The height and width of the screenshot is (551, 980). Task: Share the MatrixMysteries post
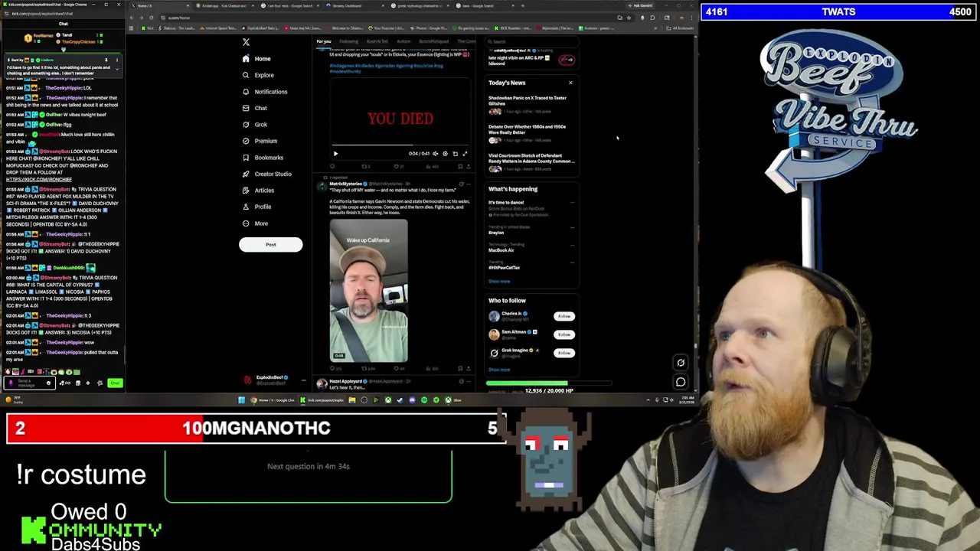tap(469, 369)
